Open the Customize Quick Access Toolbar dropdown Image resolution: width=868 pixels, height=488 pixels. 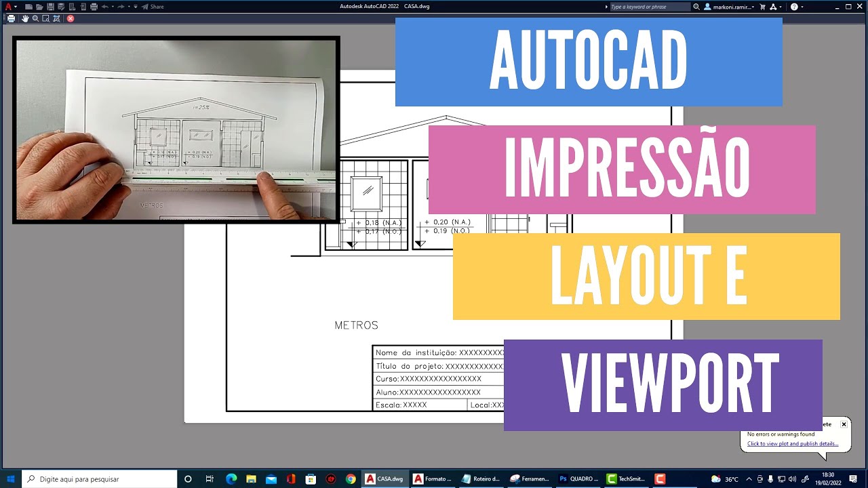[136, 7]
